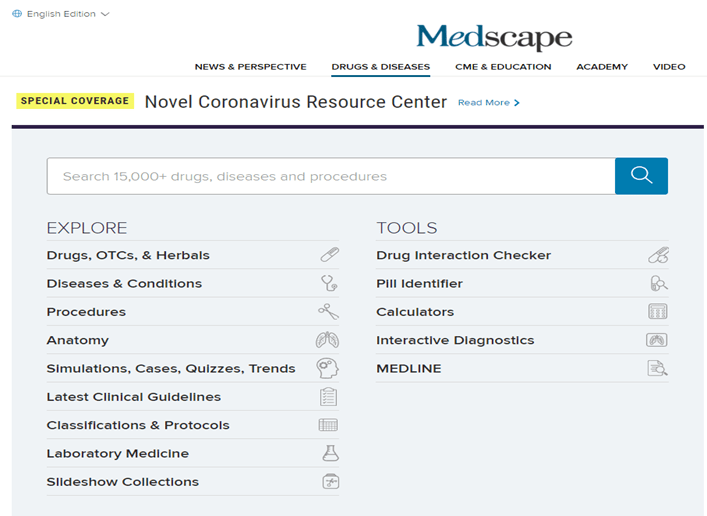707x516 pixels.
Task: Click the lungs icon beside Anatomy
Action: 327,340
